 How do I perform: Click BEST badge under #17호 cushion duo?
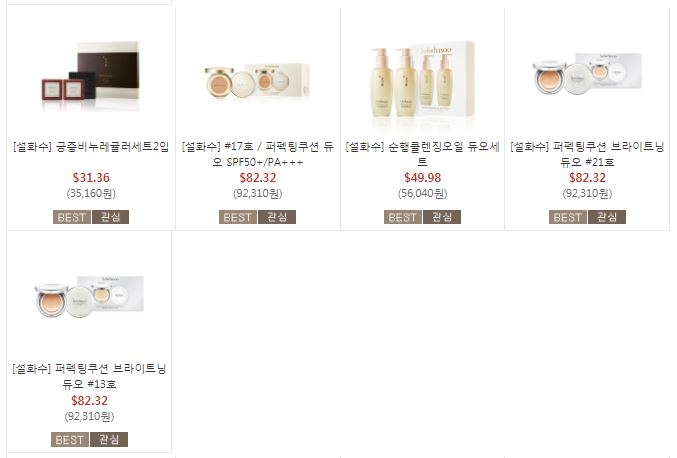(x=238, y=217)
